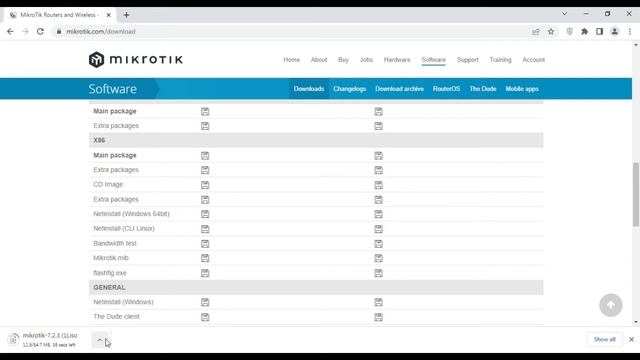Download Netinstall (Windows 64bit) first-column file
The image size is (640, 360).
205,214
